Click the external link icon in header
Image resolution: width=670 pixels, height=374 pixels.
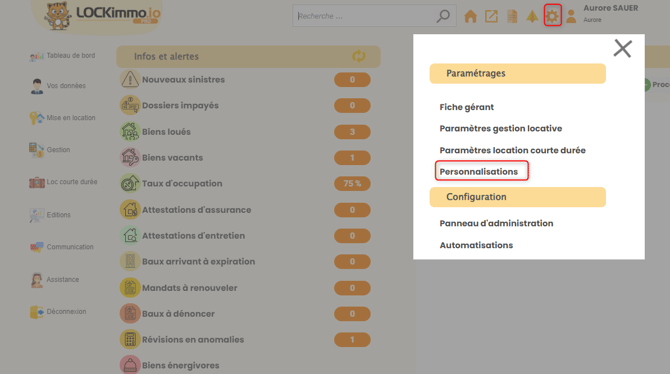pyautogui.click(x=491, y=16)
